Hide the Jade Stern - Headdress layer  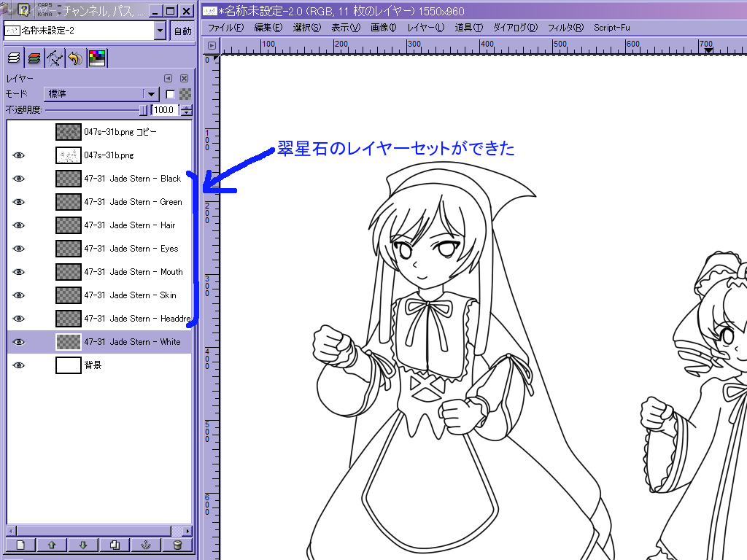pyautogui.click(x=18, y=319)
